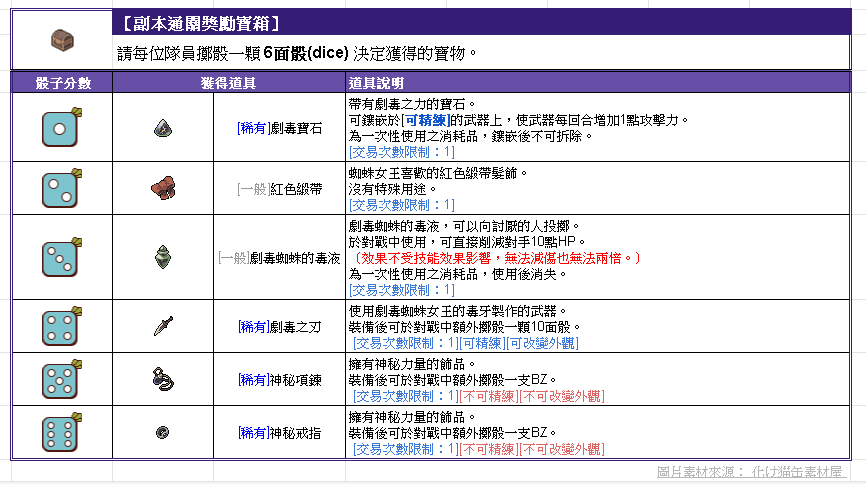Select the 副本通關獎勵寶箱 title cell
Screen dimensions: 866x484
[x=481, y=23]
